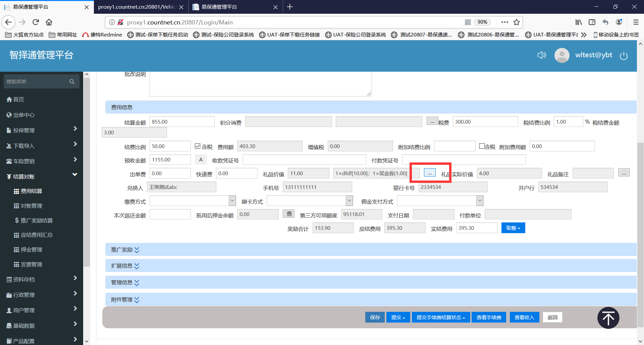Click the user avatar icon

pyautogui.click(x=562, y=55)
